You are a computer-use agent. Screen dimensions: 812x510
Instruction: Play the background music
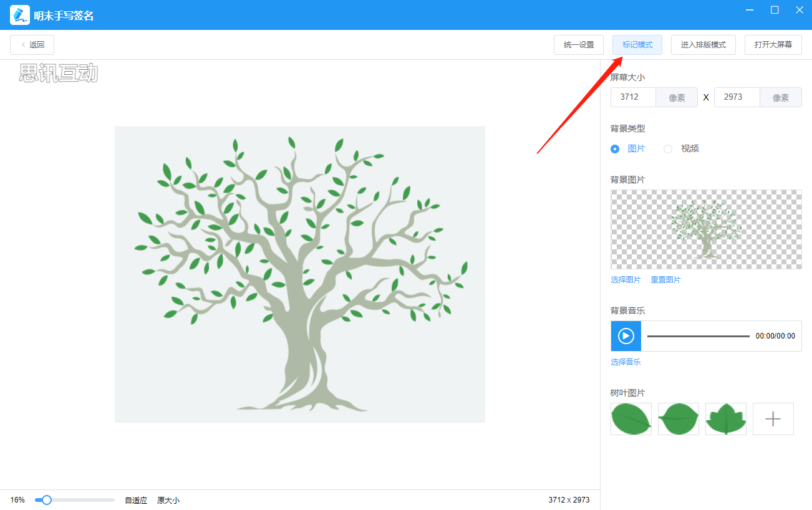point(626,336)
